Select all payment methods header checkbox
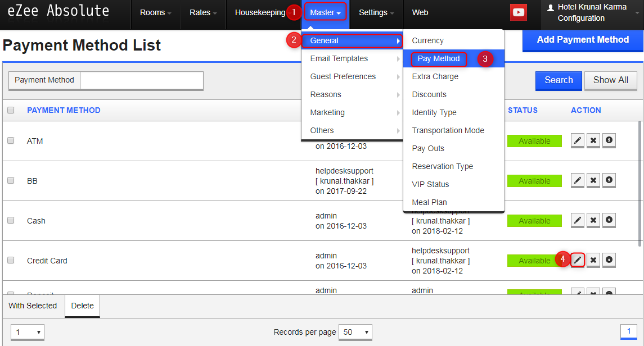Image resolution: width=644 pixels, height=346 pixels. [x=11, y=110]
